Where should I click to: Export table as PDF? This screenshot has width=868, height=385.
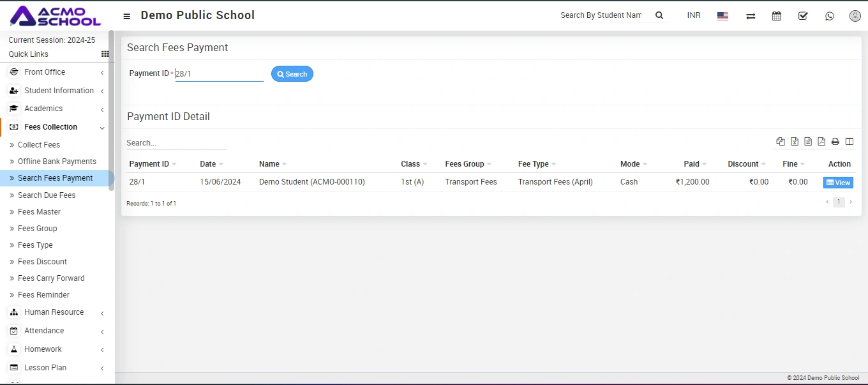821,142
